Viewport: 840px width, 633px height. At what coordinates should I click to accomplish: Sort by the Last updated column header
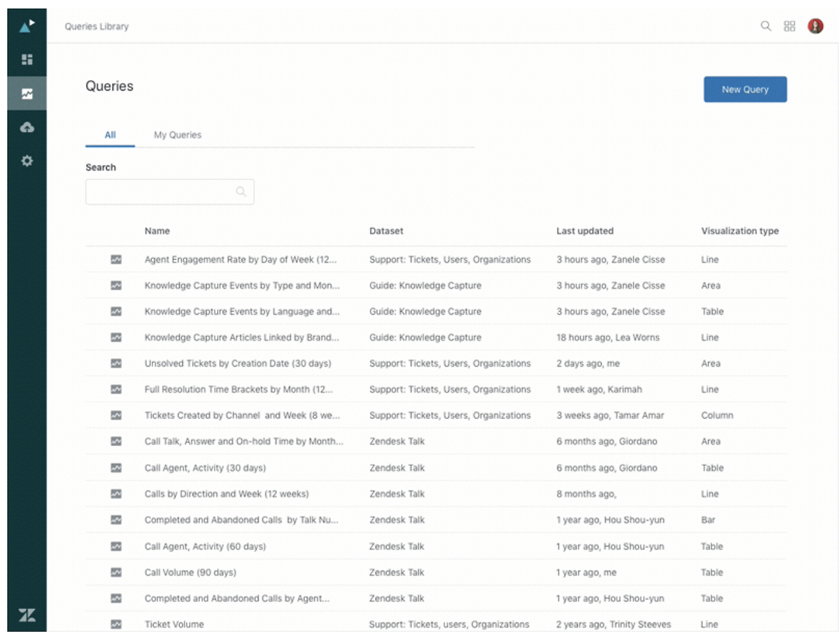coord(585,231)
